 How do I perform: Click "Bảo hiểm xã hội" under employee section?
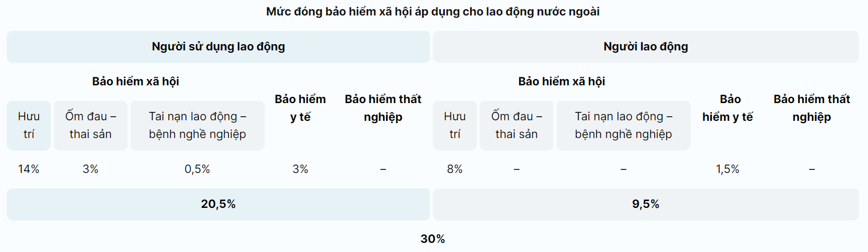point(562,81)
